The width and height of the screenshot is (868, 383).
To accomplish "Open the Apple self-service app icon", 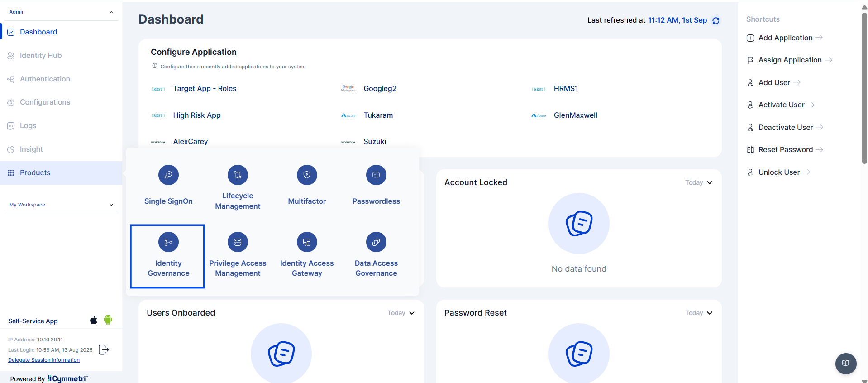I will point(94,321).
